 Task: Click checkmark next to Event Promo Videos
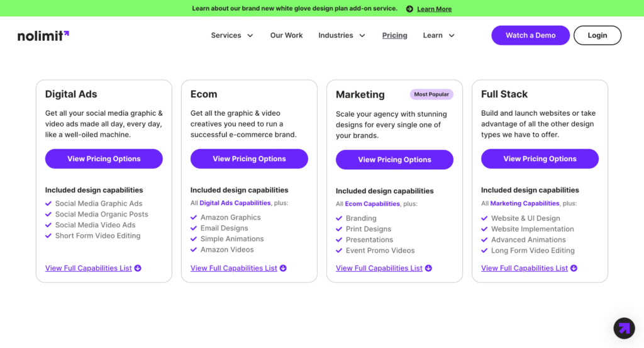339,250
